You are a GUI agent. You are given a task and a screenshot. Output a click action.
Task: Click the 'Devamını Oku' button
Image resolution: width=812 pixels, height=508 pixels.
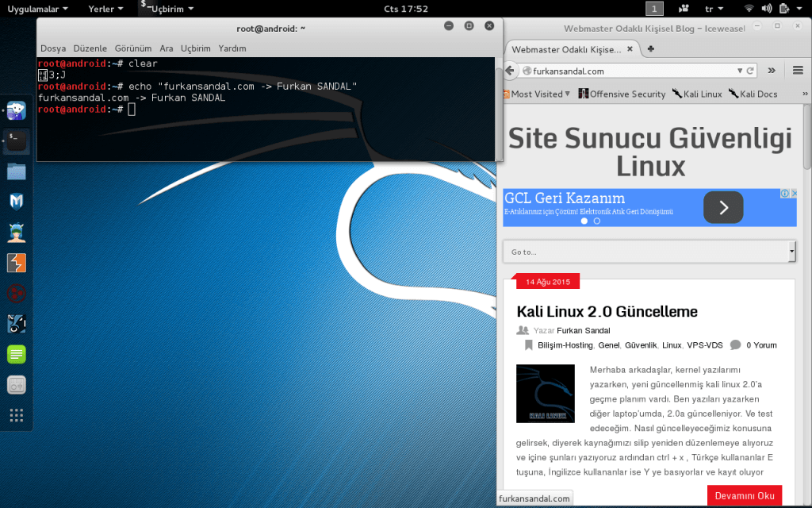coord(744,495)
